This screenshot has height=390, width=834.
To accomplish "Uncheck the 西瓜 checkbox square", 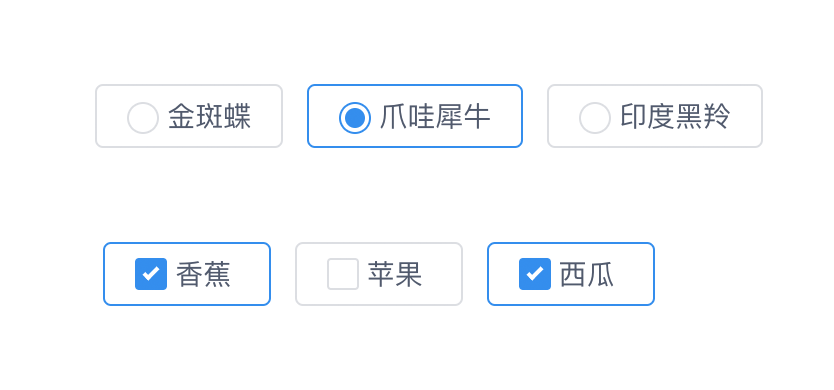I will (x=535, y=274).
